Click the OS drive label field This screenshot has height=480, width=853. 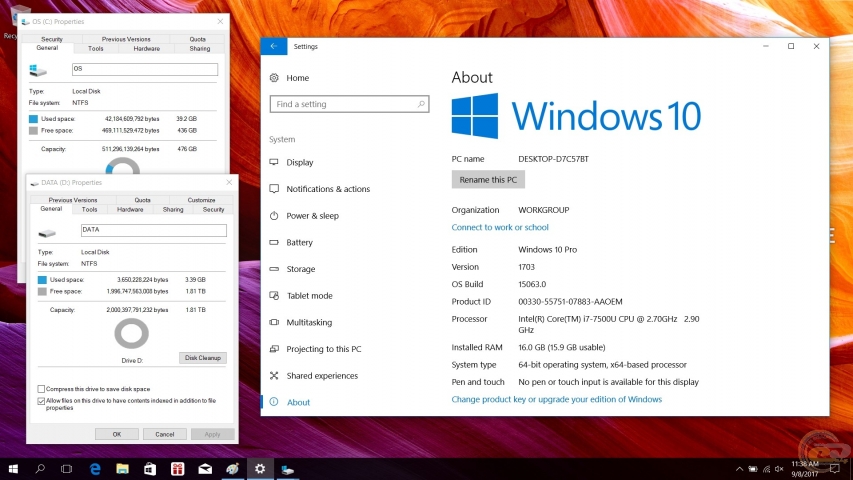pyautogui.click(x=145, y=69)
